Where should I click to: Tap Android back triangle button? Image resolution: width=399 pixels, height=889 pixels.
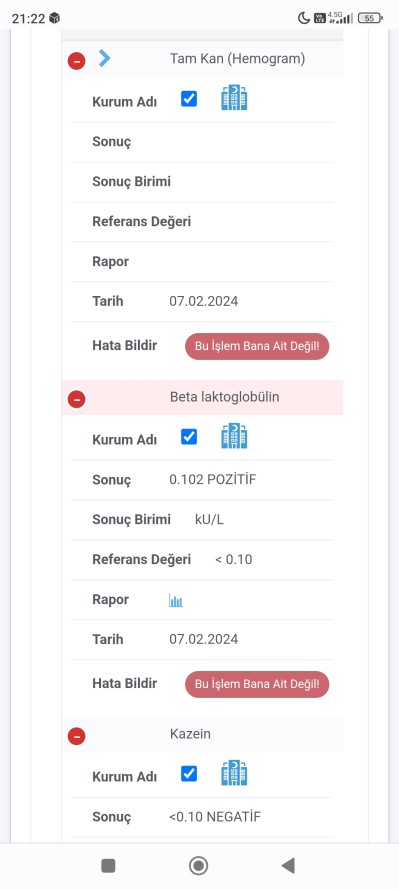288,866
